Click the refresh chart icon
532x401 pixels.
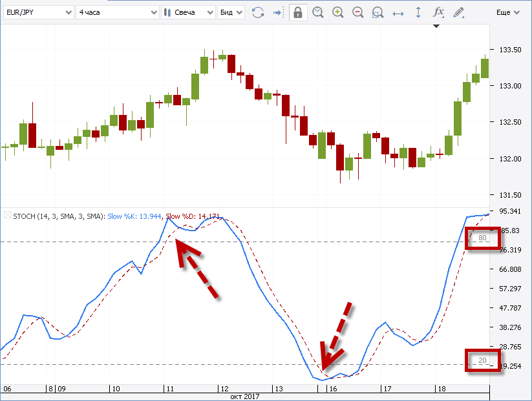(x=258, y=12)
